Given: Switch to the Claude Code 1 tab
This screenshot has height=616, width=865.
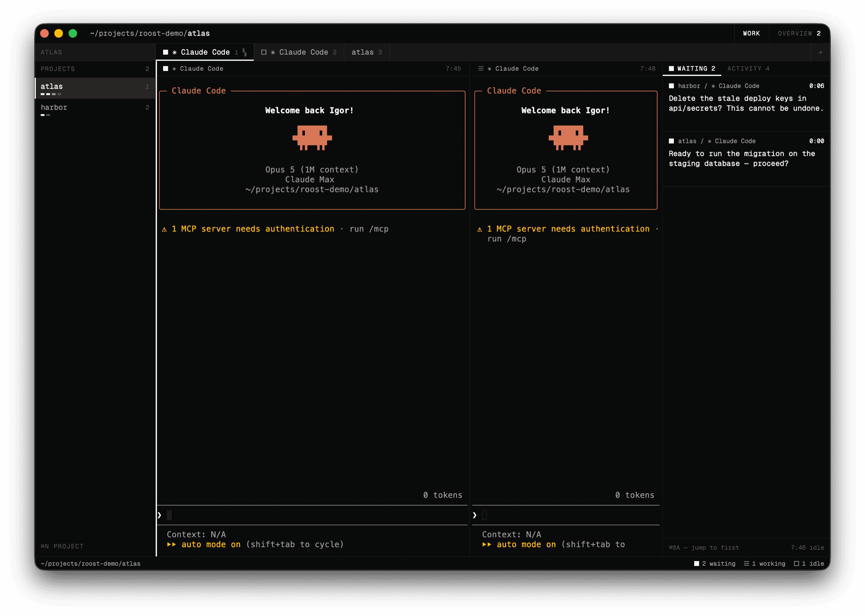Looking at the screenshot, I should coord(205,52).
